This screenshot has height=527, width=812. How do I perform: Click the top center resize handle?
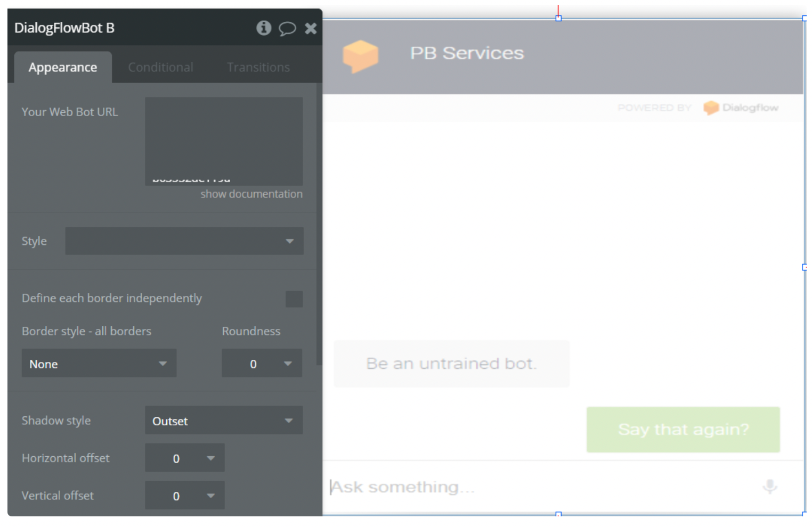coord(558,18)
